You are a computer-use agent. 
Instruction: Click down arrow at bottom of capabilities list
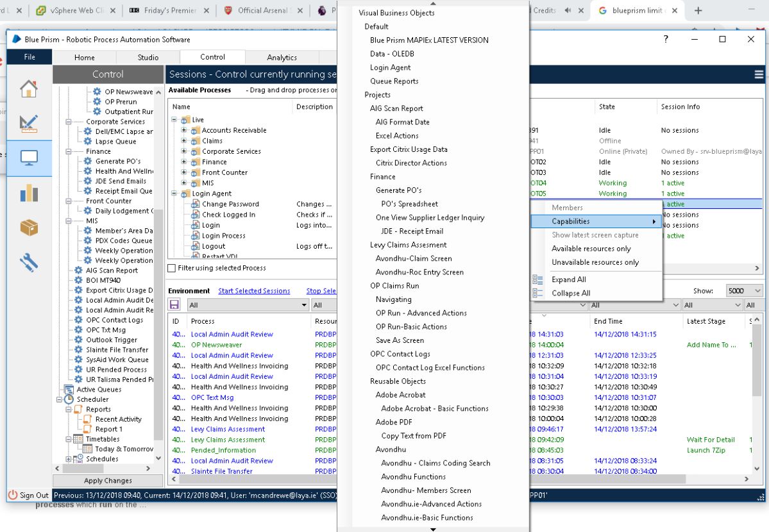coord(433,529)
